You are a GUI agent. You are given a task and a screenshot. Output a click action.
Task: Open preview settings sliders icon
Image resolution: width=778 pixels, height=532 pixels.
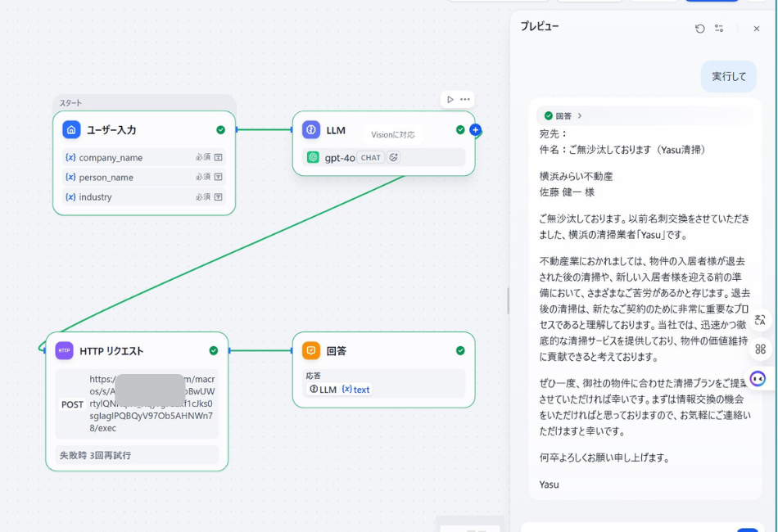pos(719,29)
